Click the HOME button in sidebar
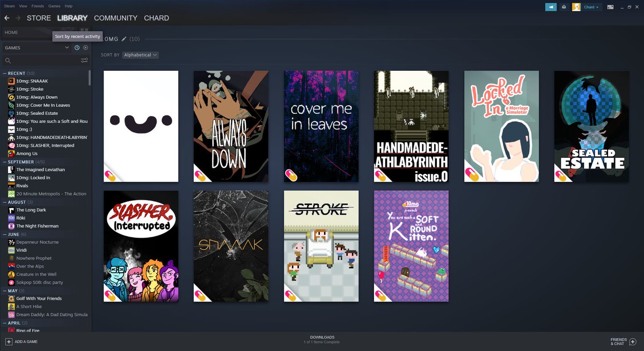This screenshot has height=351, width=644. click(11, 33)
